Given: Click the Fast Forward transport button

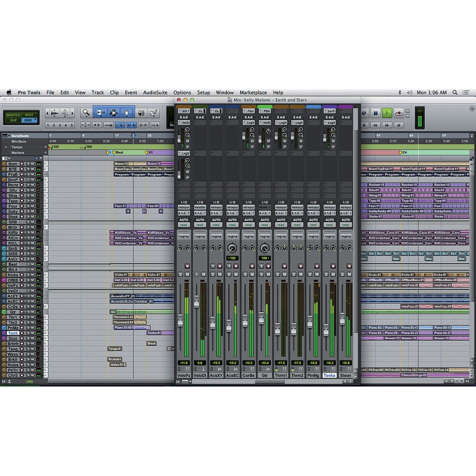Looking at the screenshot, I should [x=387, y=125].
